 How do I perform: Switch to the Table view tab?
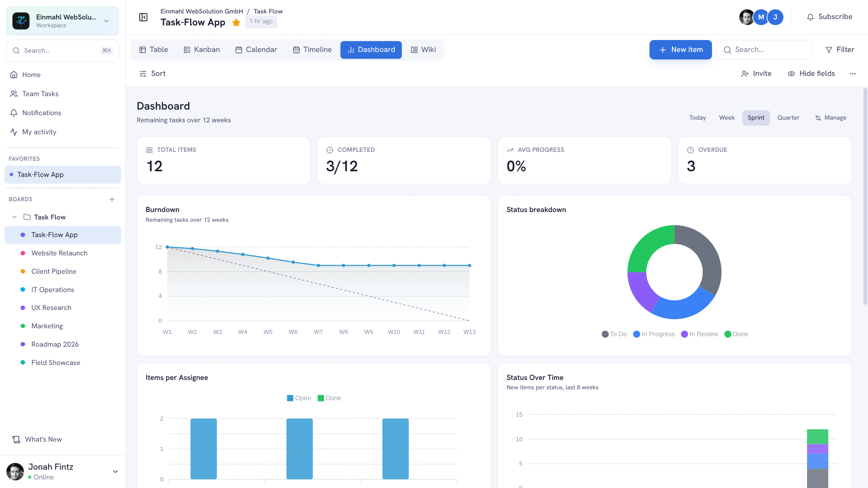coord(153,50)
